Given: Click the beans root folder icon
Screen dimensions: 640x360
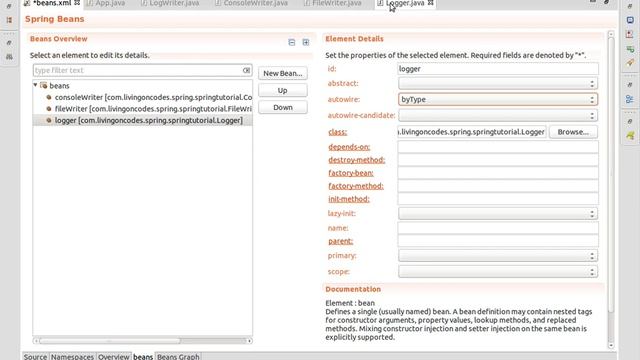Looking at the screenshot, I should [44, 85].
